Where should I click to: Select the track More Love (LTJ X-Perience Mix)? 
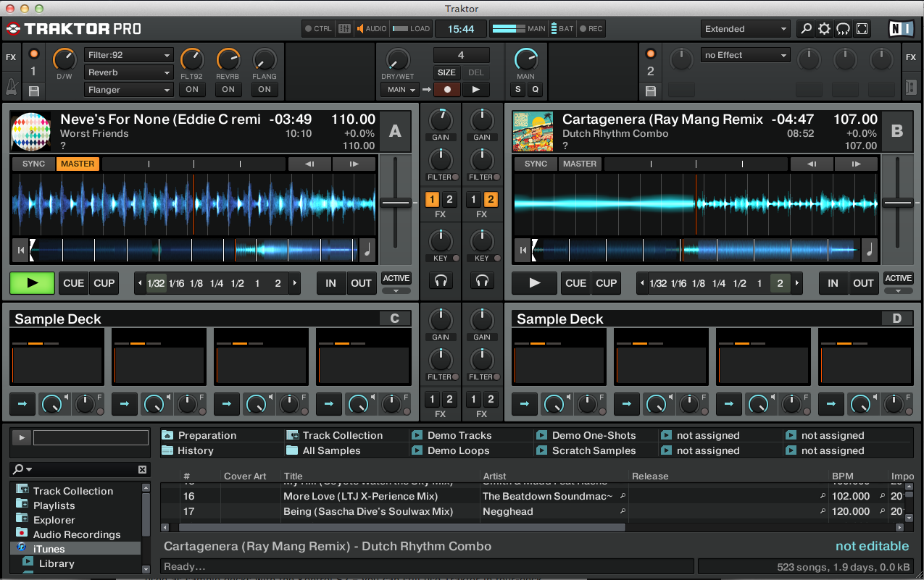tap(360, 496)
